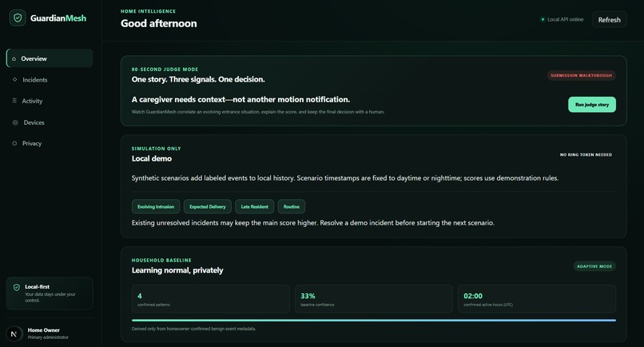Click the Refresh button

tap(609, 20)
